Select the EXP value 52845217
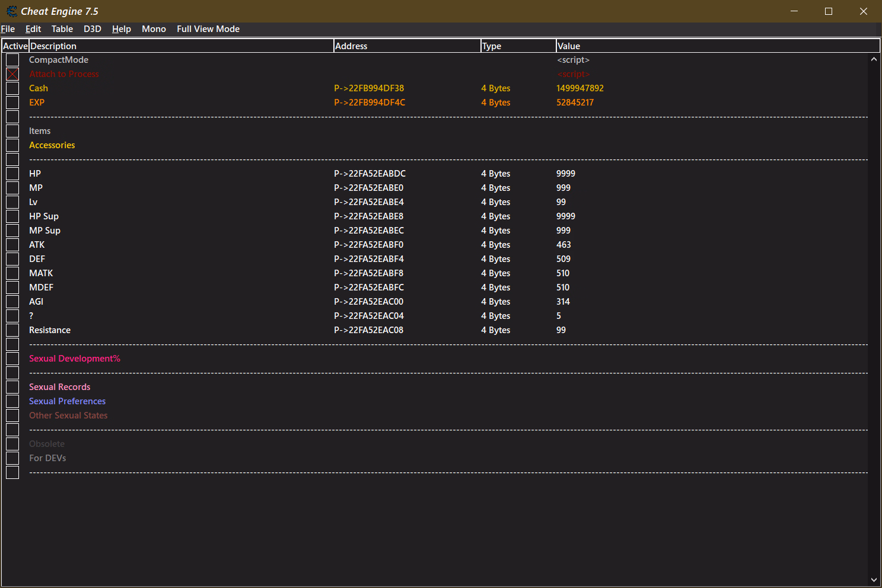Viewport: 882px width, 588px height. (x=575, y=103)
